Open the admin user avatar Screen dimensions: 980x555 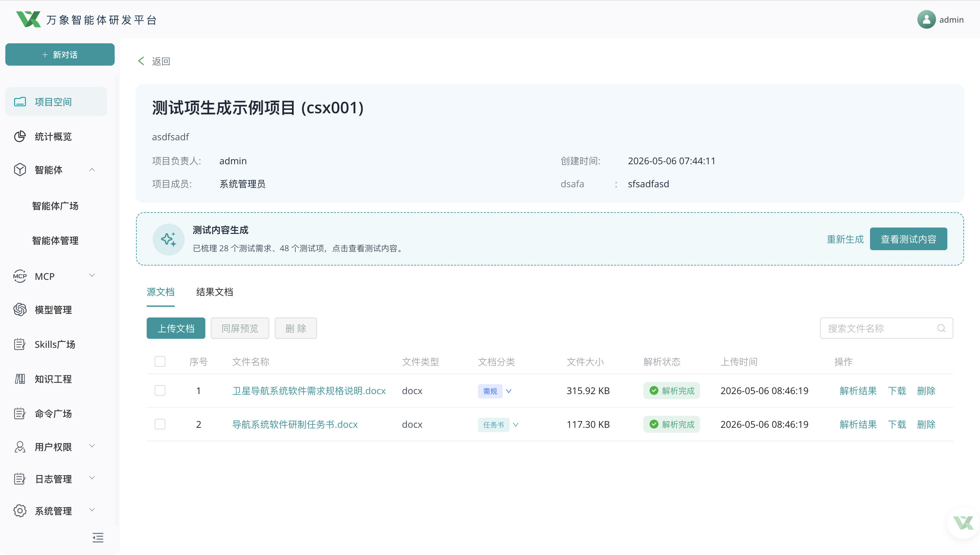tap(926, 19)
